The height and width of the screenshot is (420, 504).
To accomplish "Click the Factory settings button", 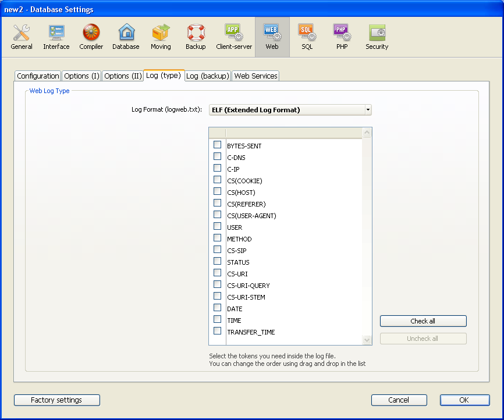I will [57, 400].
